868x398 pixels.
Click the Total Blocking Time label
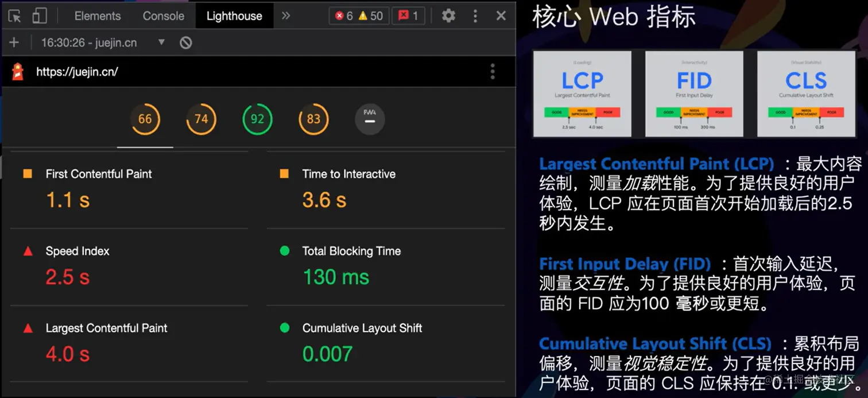[351, 251]
